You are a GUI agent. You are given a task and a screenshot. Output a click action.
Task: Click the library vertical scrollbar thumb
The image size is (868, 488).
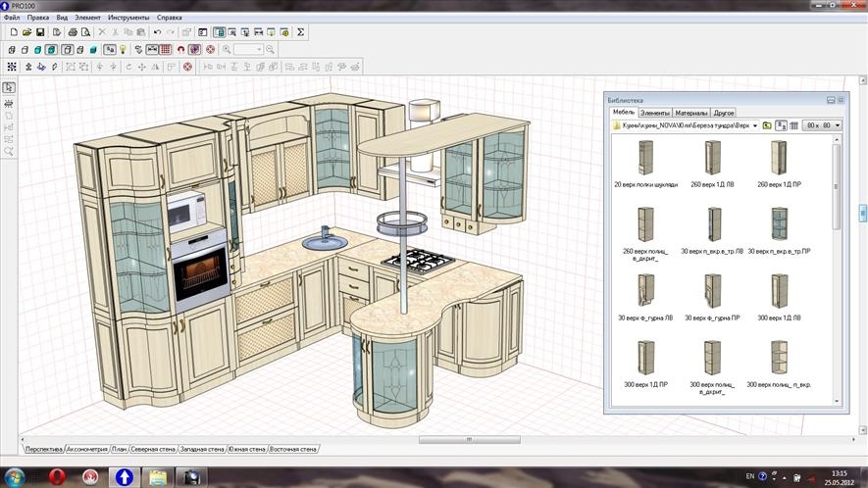point(837,186)
